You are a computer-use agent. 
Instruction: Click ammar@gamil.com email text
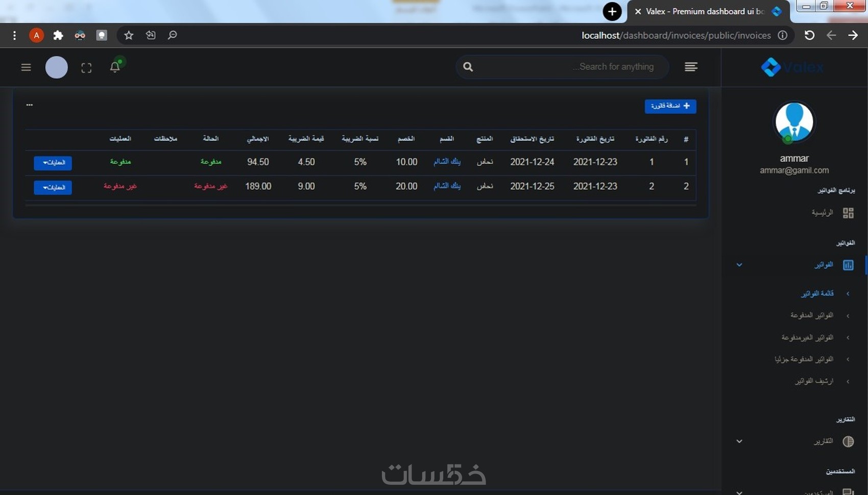[x=794, y=170]
